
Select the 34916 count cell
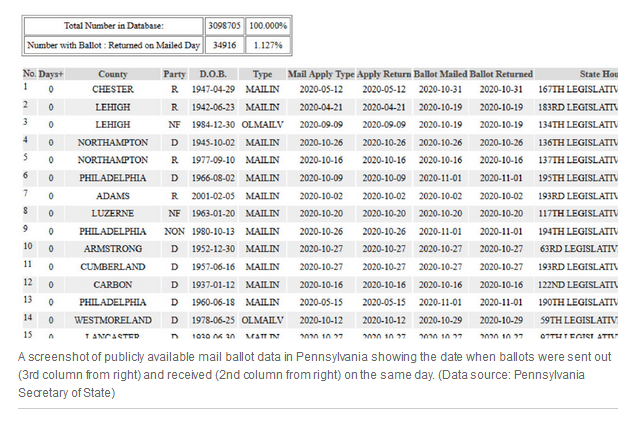coord(224,45)
